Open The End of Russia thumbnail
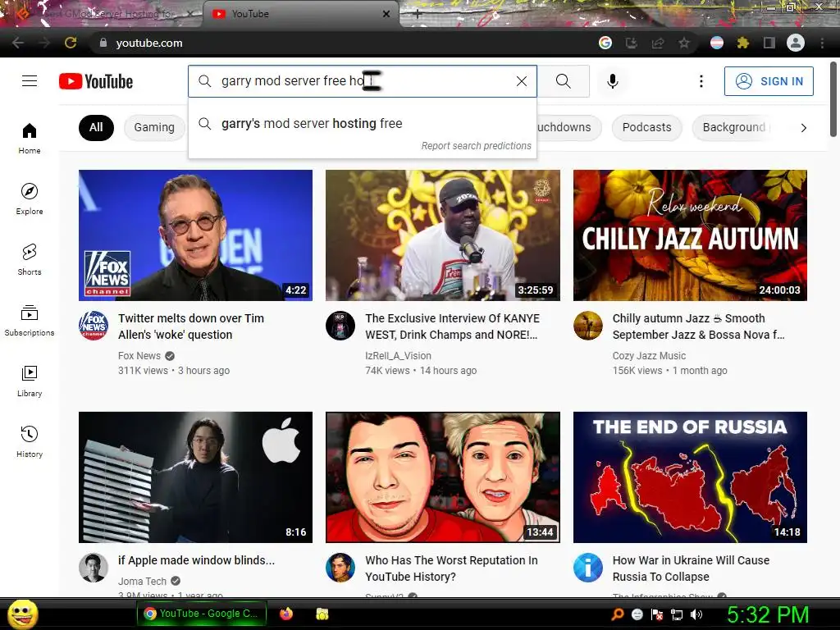 tap(690, 477)
